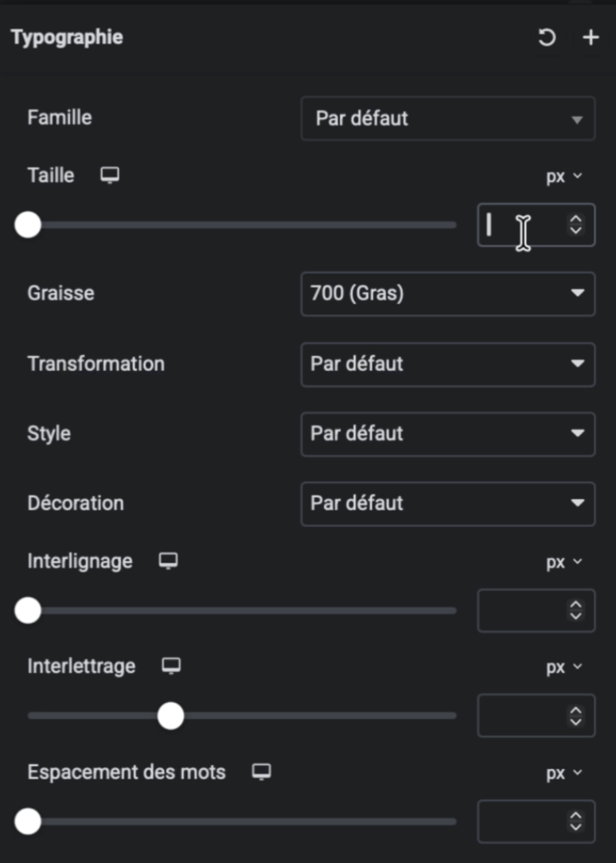Click the Interlettrage slider handle
This screenshot has width=616, height=863.
tap(170, 716)
